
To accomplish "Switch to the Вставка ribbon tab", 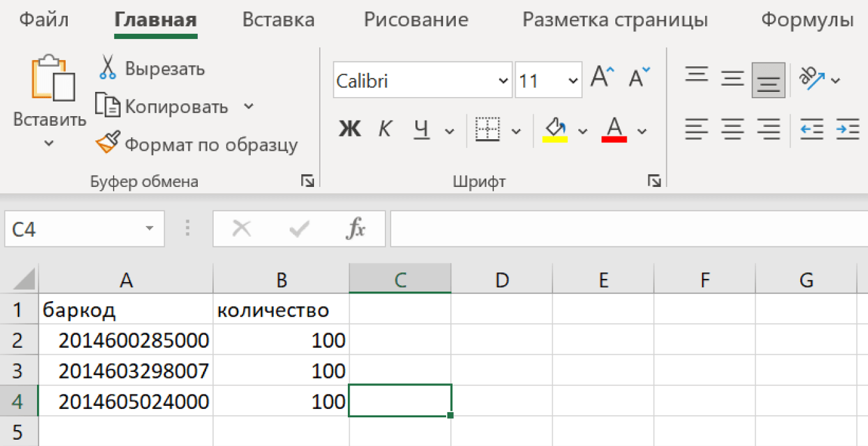I will click(x=278, y=20).
